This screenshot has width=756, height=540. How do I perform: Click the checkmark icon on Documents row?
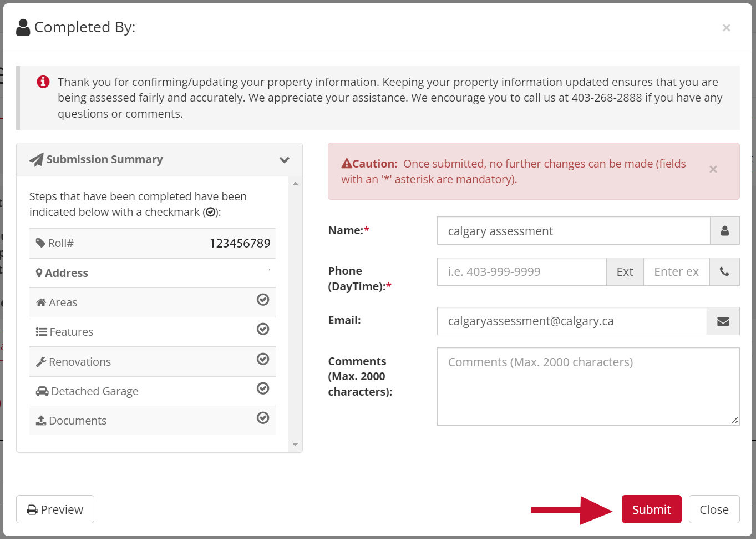click(263, 418)
